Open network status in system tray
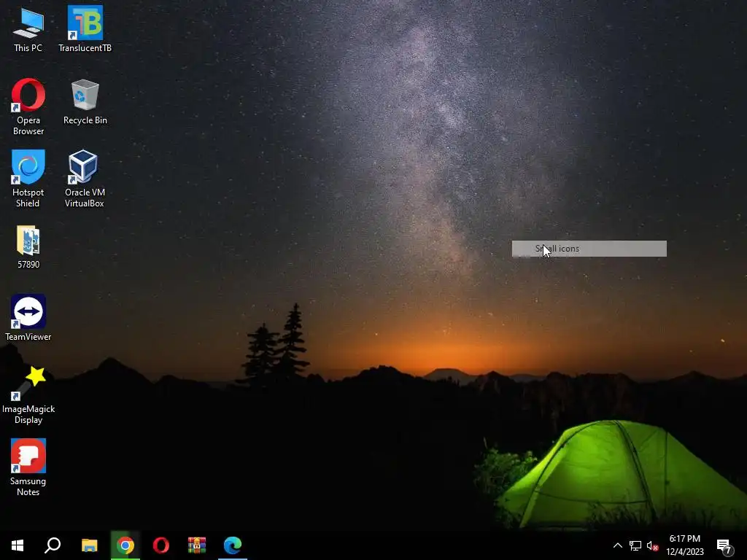 (x=635, y=545)
